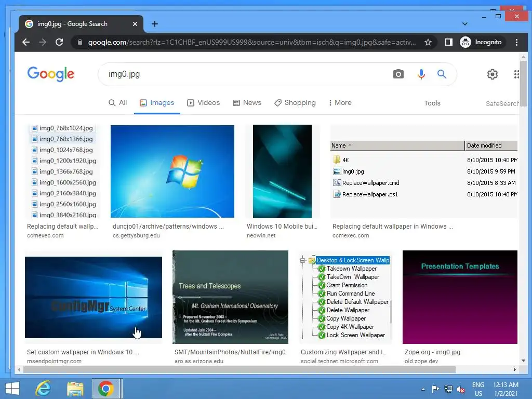Open the Presentation Templates thumbnail
This screenshot has height=399, width=532.
point(460,297)
